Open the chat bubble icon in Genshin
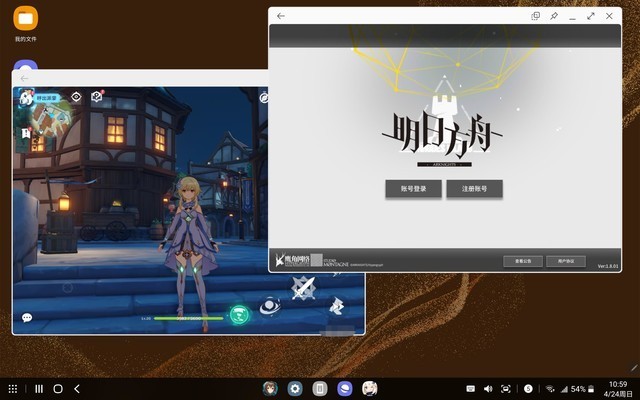The width and height of the screenshot is (640, 400). (27, 318)
